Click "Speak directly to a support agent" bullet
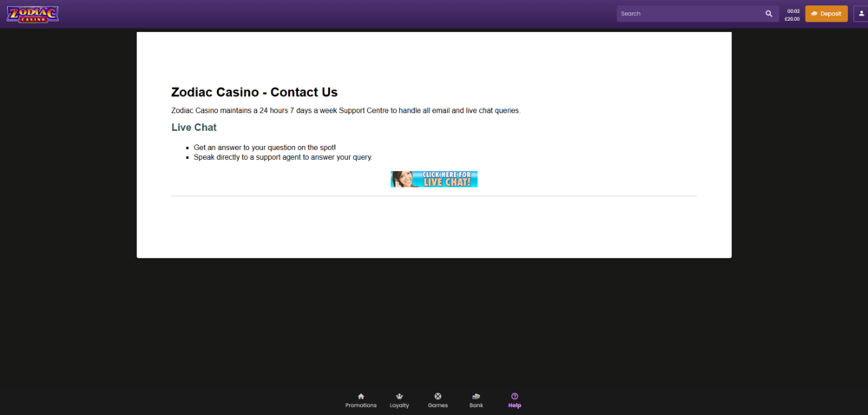Viewport: 868px width, 415px height. 283,157
